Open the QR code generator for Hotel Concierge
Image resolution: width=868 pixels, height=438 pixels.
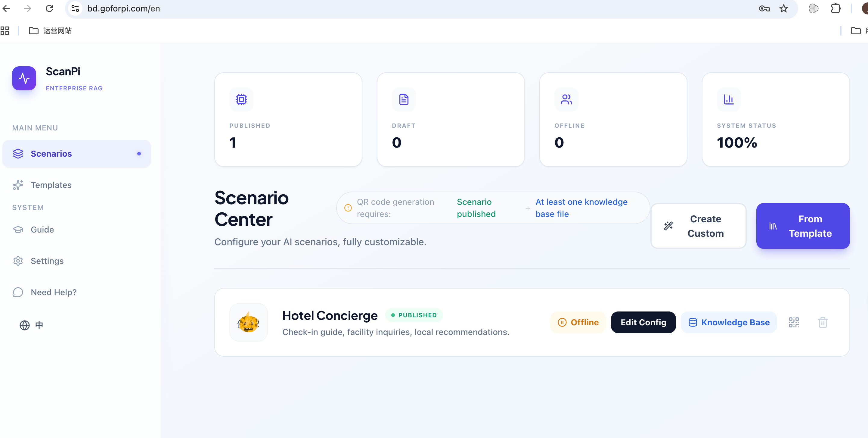[x=794, y=322]
